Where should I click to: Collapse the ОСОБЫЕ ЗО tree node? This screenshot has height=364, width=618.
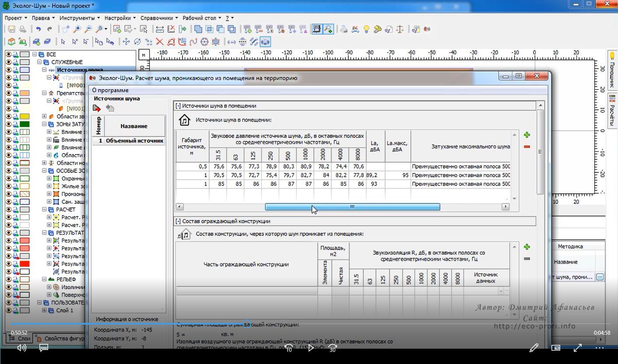pyautogui.click(x=44, y=171)
